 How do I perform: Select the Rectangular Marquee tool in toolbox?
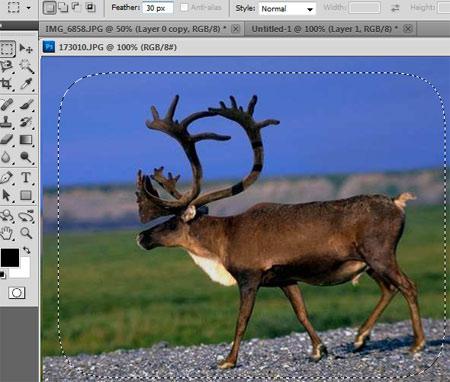coord(7,49)
